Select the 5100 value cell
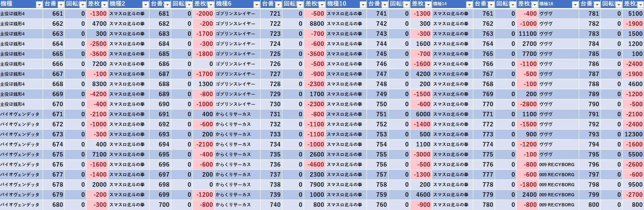This screenshot has width=644, height=210. (634, 14)
